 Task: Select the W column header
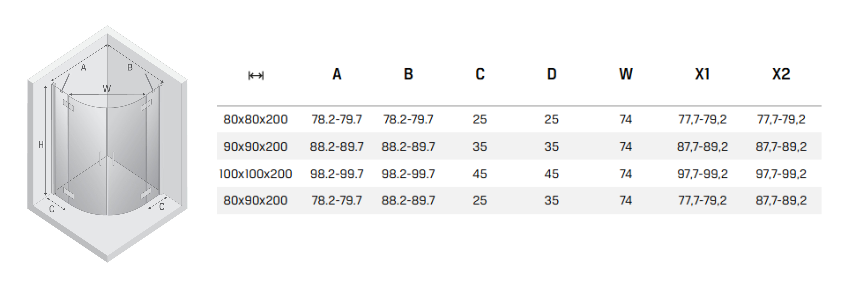click(626, 74)
